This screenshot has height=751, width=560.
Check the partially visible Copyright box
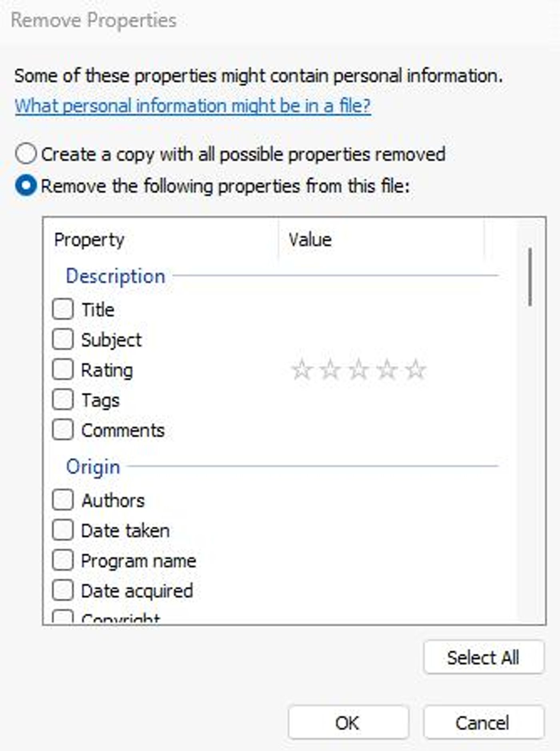(63, 616)
